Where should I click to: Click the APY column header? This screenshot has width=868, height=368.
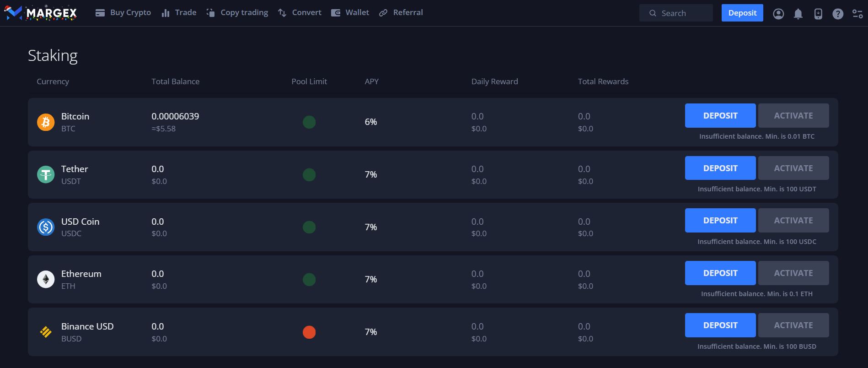(371, 81)
